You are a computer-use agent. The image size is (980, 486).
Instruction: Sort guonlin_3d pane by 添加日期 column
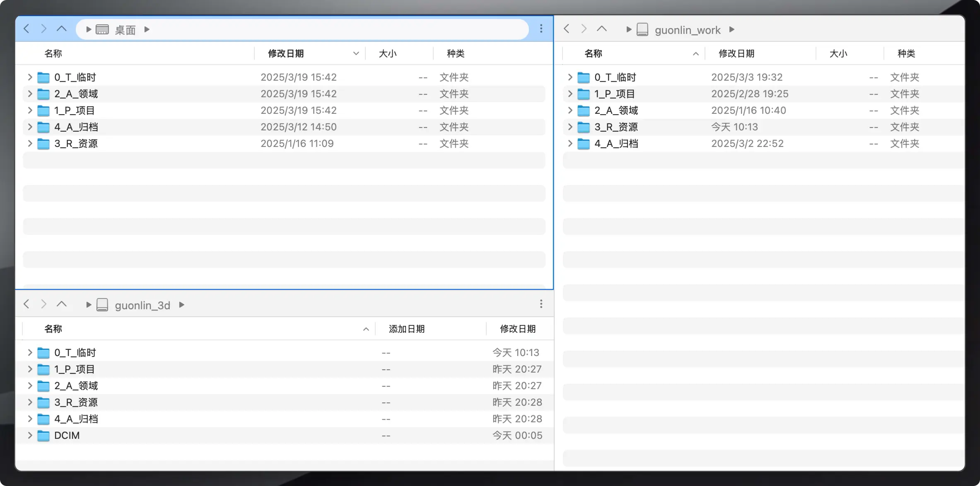pos(406,329)
